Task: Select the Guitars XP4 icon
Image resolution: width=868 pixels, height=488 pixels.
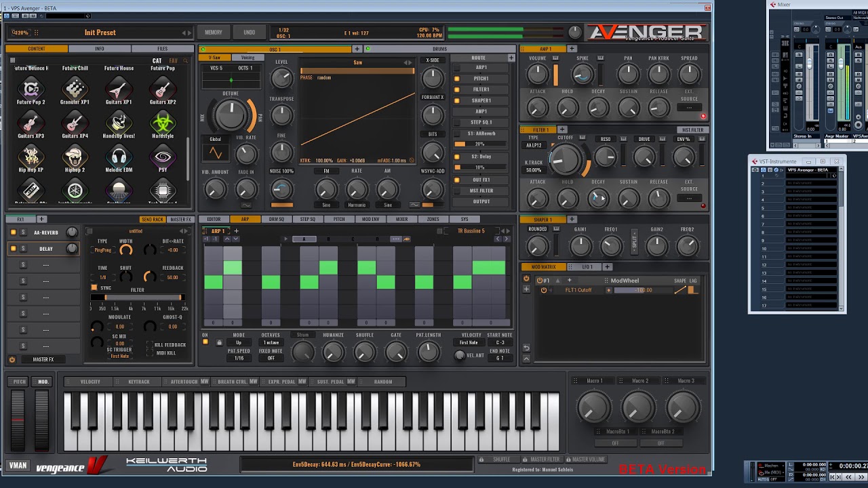Action: coord(75,123)
